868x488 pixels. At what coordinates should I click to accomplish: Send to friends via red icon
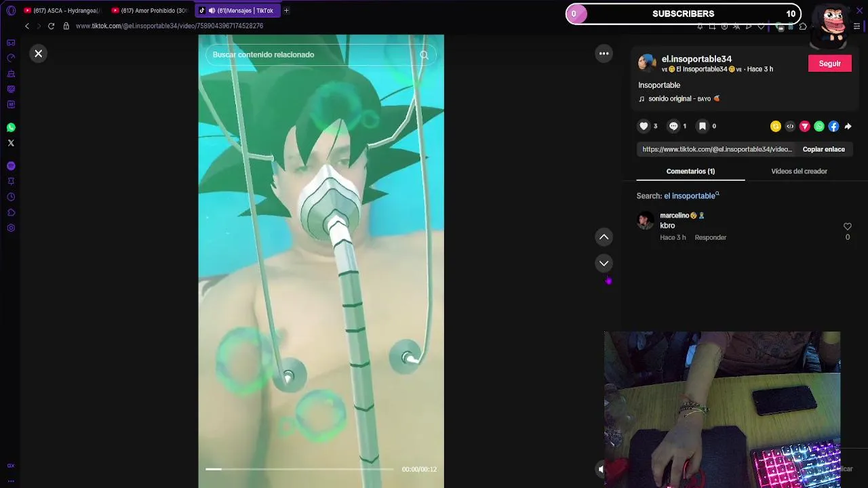(x=805, y=126)
